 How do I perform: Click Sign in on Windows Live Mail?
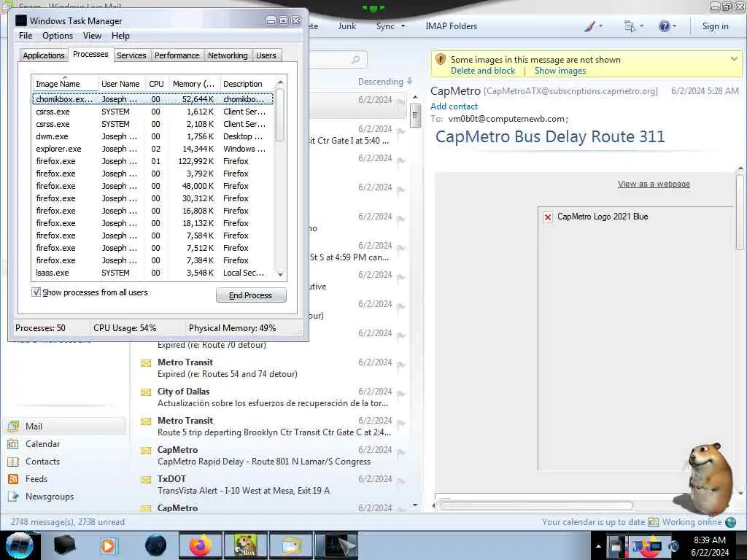coord(715,26)
